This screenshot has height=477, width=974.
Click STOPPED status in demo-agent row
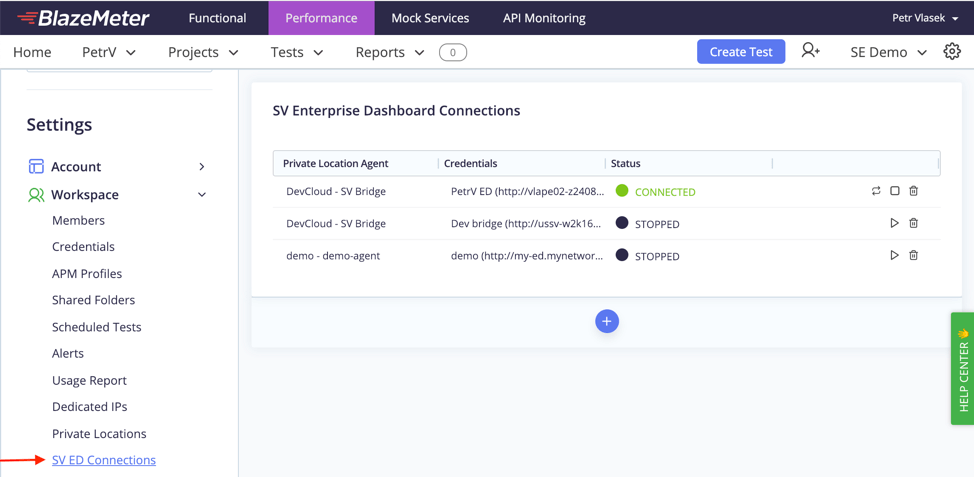[657, 257]
